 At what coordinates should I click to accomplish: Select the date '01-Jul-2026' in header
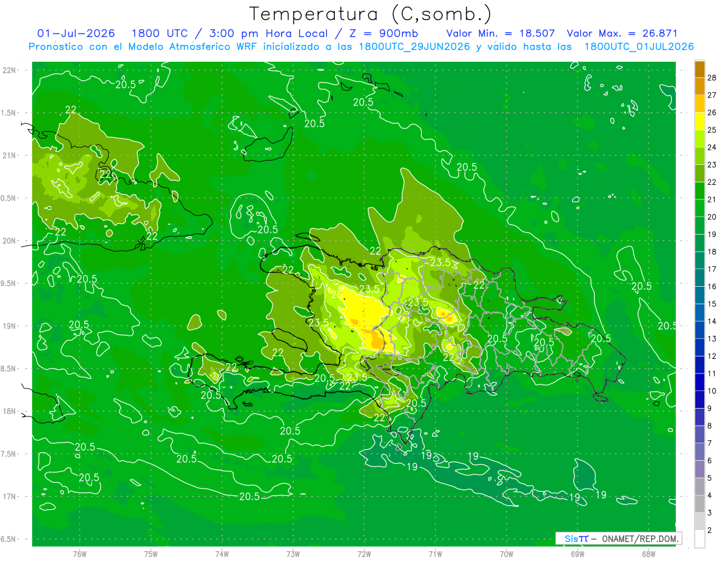pos(76,33)
